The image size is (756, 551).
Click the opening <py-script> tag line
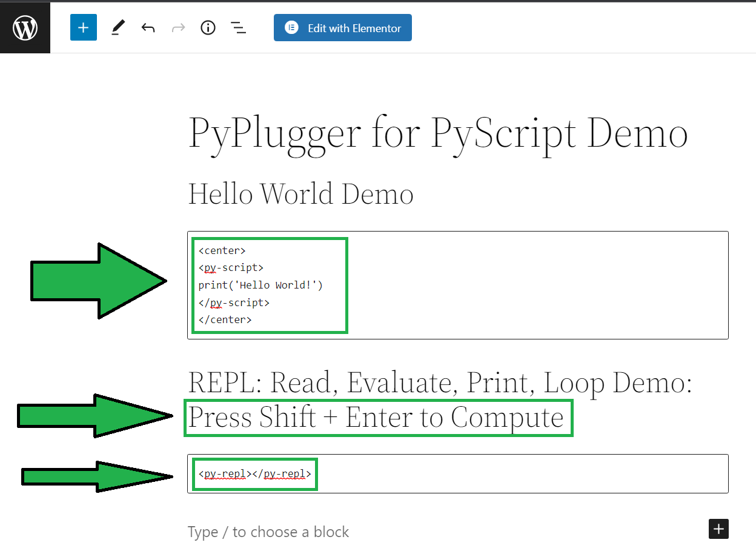[231, 267]
